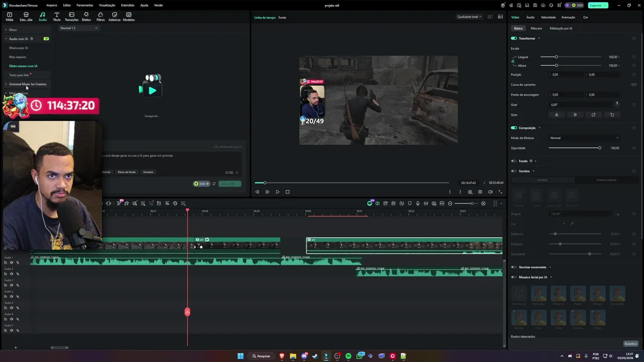Step back one frame in preview
The image size is (644, 362).
click(257, 192)
